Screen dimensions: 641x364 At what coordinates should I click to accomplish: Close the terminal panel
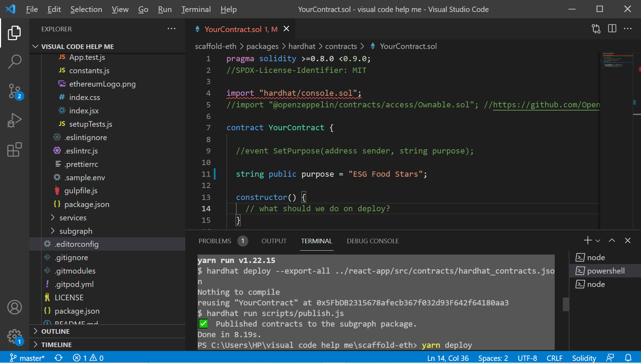click(x=628, y=240)
